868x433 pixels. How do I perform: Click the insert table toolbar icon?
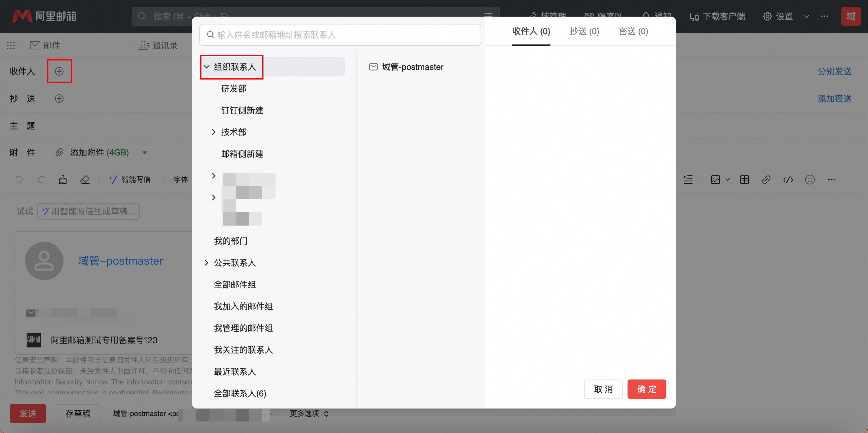point(744,180)
